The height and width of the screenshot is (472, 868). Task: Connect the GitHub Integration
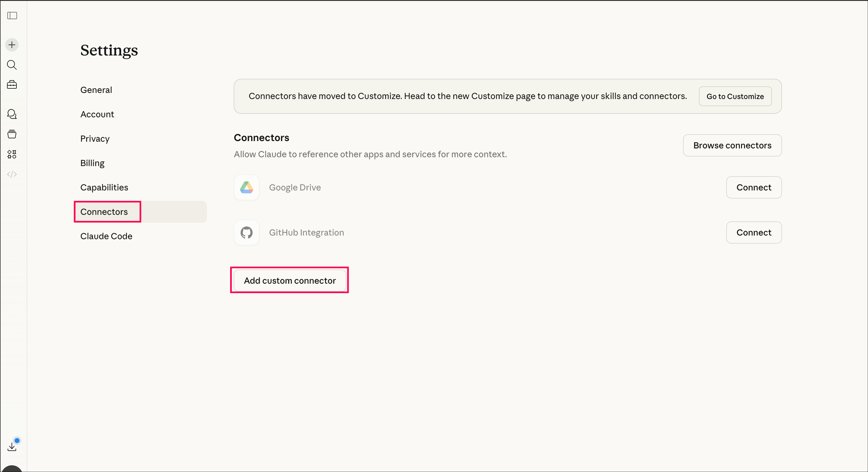[x=754, y=232]
